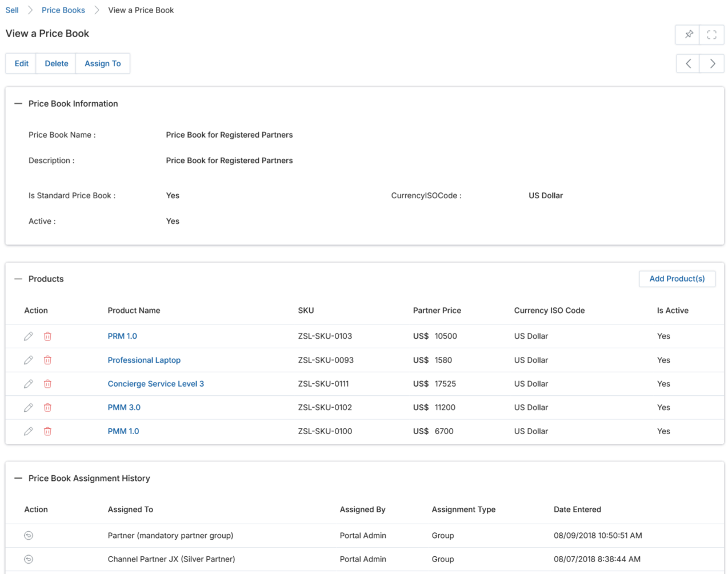The height and width of the screenshot is (574, 728).
Task: Click the partner price 6700
Action: (x=444, y=431)
